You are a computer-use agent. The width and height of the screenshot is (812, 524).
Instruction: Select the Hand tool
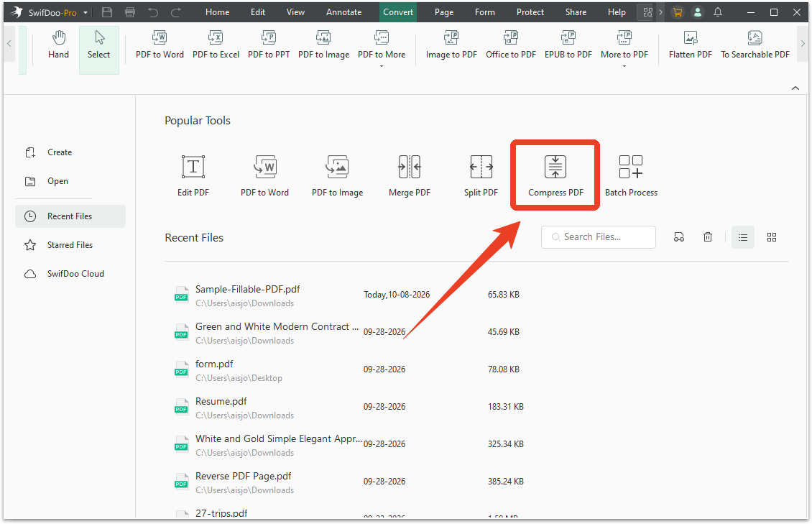(58, 45)
